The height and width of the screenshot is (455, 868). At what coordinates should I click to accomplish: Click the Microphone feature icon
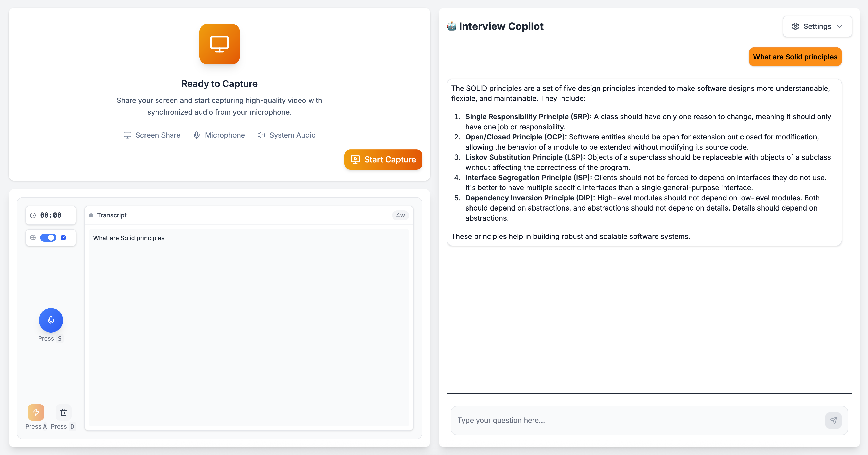pos(197,135)
